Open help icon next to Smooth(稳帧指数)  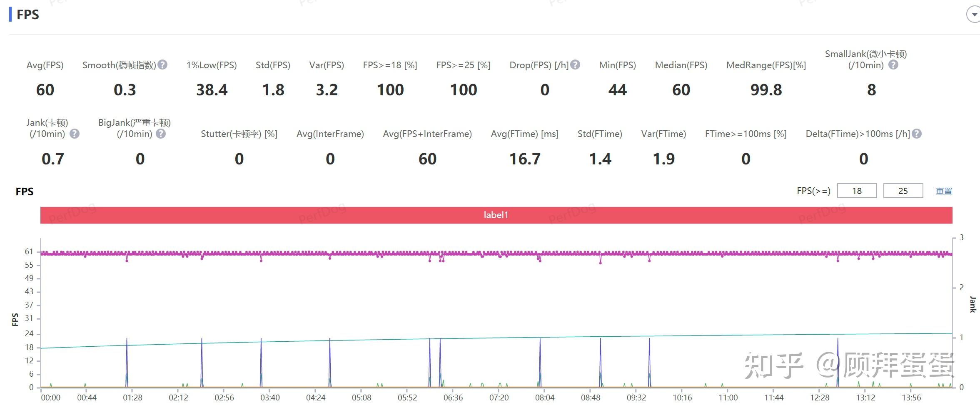(163, 65)
